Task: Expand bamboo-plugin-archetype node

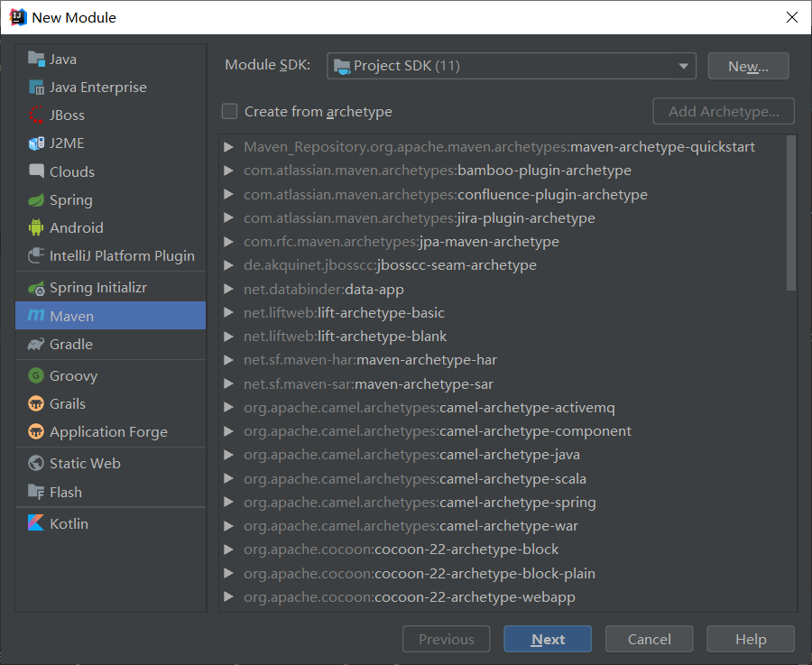Action: tap(228, 171)
